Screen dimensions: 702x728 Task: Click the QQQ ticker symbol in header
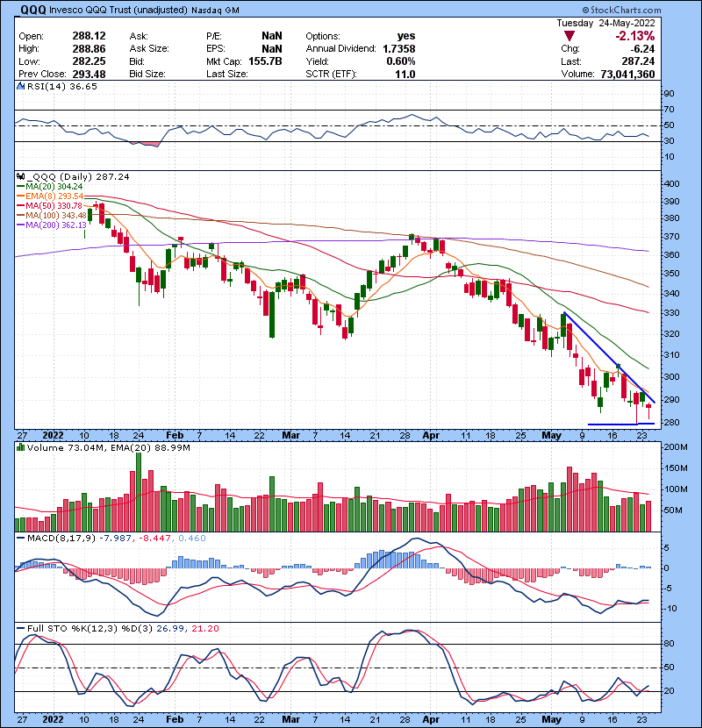click(x=33, y=10)
